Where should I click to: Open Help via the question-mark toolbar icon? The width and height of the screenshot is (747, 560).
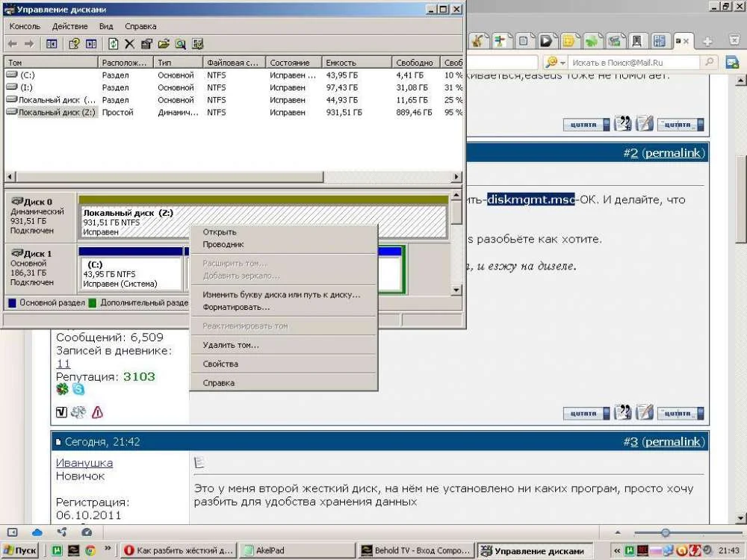pos(74,44)
